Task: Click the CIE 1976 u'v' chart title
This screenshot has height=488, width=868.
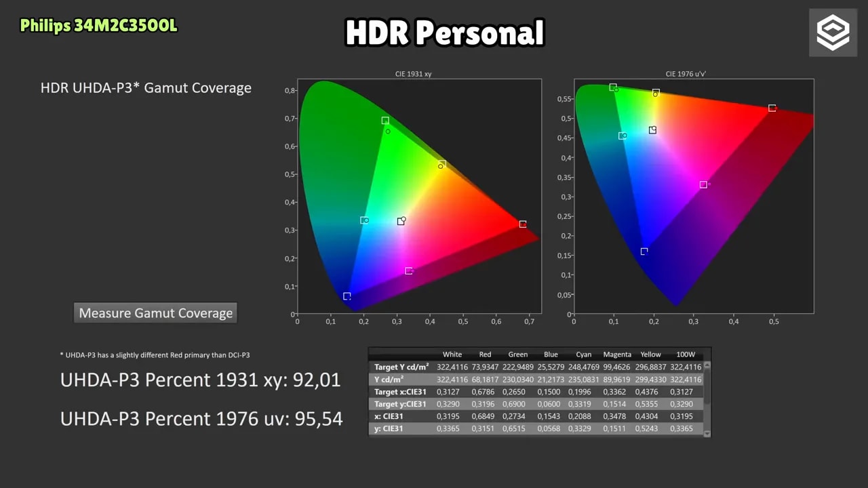Action: click(686, 73)
